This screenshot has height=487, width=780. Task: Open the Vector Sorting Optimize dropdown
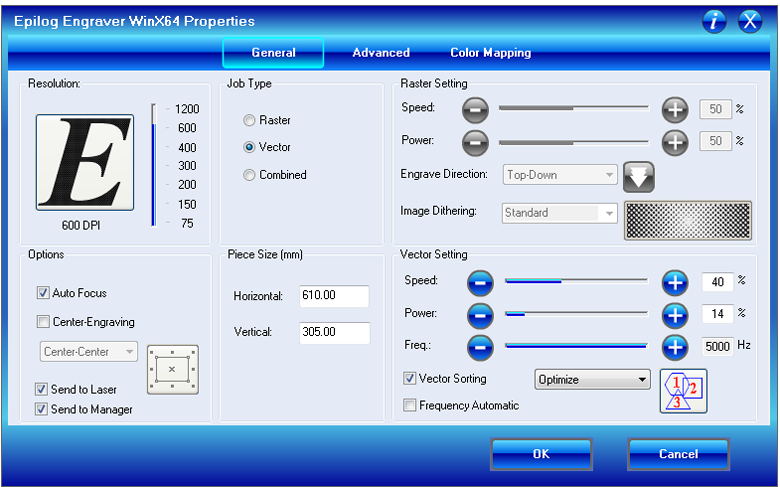[592, 380]
